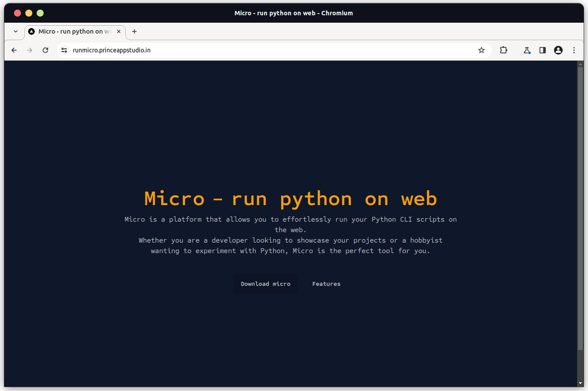Go back to the previous page
588x391 pixels.
pyautogui.click(x=14, y=50)
